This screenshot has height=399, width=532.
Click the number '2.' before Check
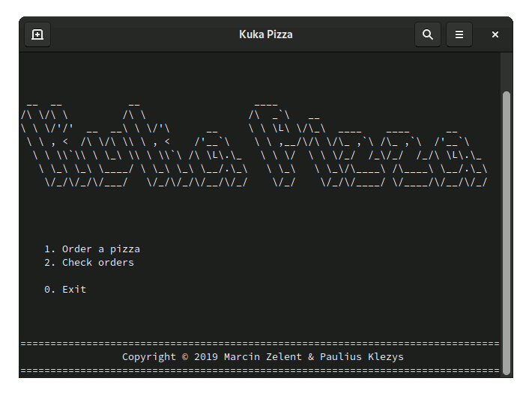click(50, 262)
